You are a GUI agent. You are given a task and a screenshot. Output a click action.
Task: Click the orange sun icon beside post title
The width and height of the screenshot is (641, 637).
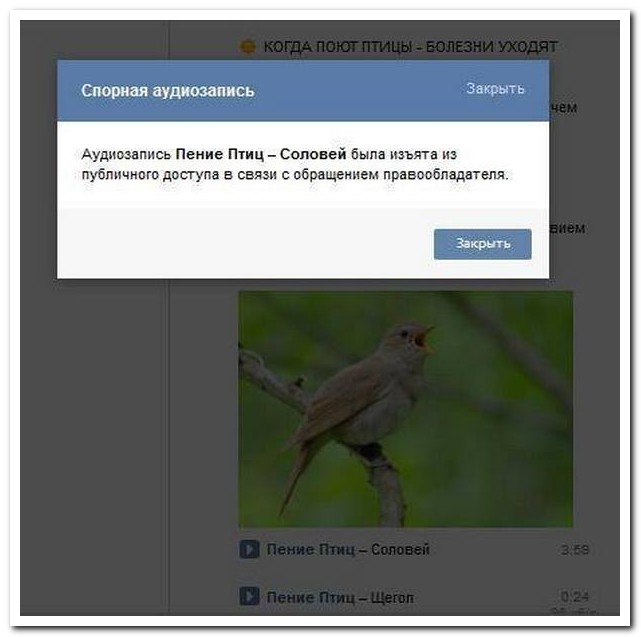tap(247, 47)
